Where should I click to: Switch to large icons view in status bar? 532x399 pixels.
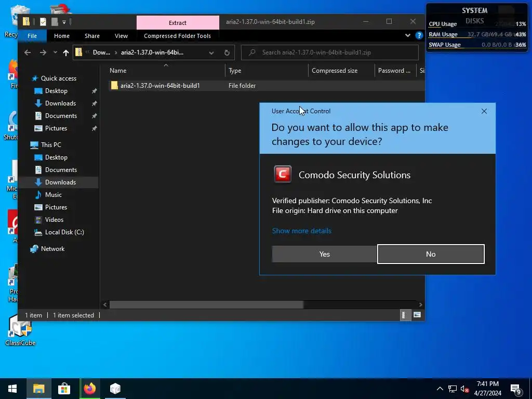click(417, 315)
